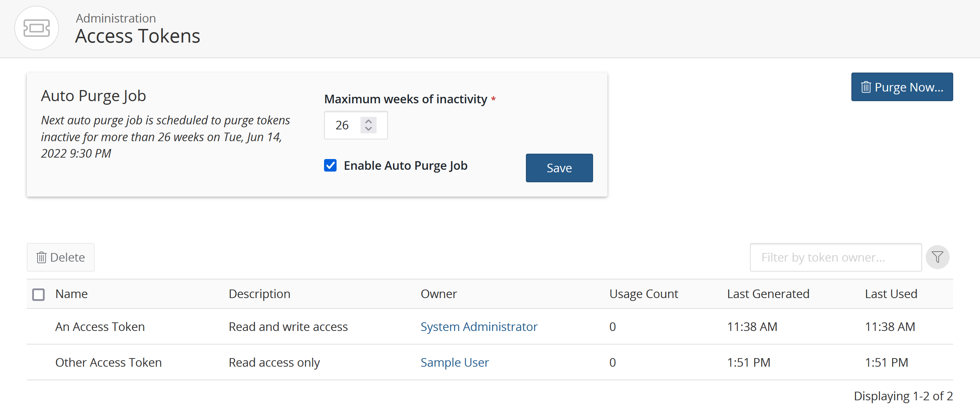Sort by the Last Generated column header

(x=768, y=294)
